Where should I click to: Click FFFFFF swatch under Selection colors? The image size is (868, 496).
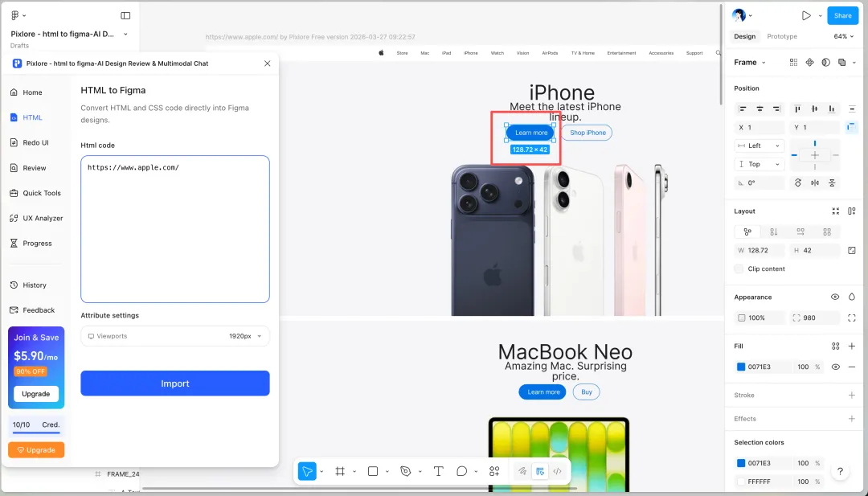pos(741,482)
